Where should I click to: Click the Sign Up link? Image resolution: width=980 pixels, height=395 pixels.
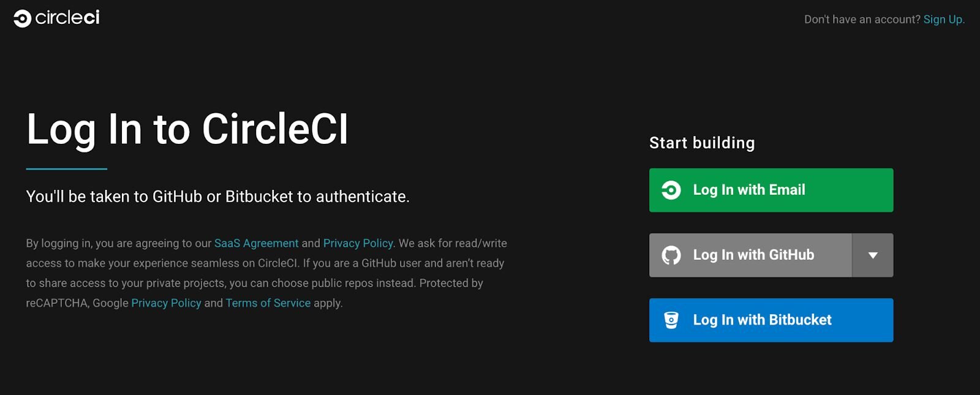pyautogui.click(x=944, y=19)
